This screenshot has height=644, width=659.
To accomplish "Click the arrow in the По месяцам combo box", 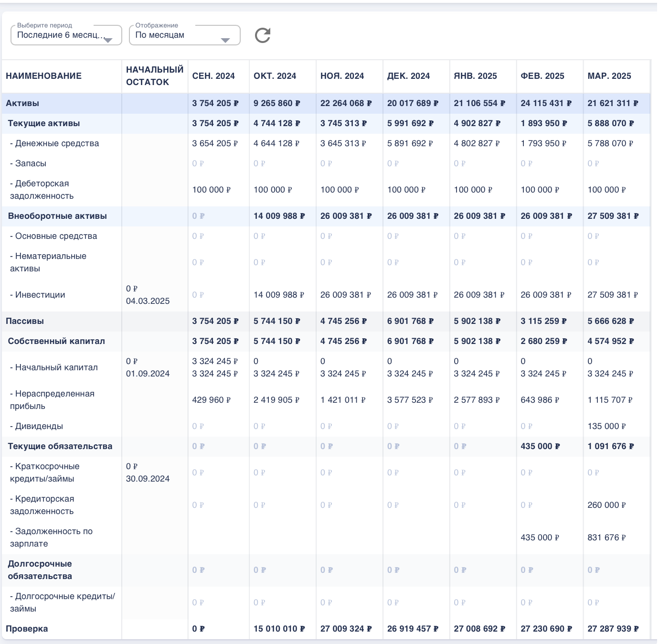I will tap(225, 40).
